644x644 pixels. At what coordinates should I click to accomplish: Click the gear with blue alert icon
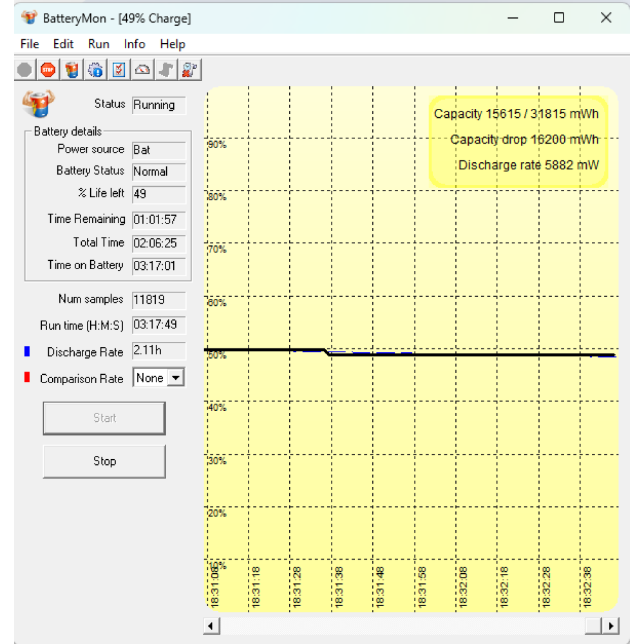coord(95,70)
